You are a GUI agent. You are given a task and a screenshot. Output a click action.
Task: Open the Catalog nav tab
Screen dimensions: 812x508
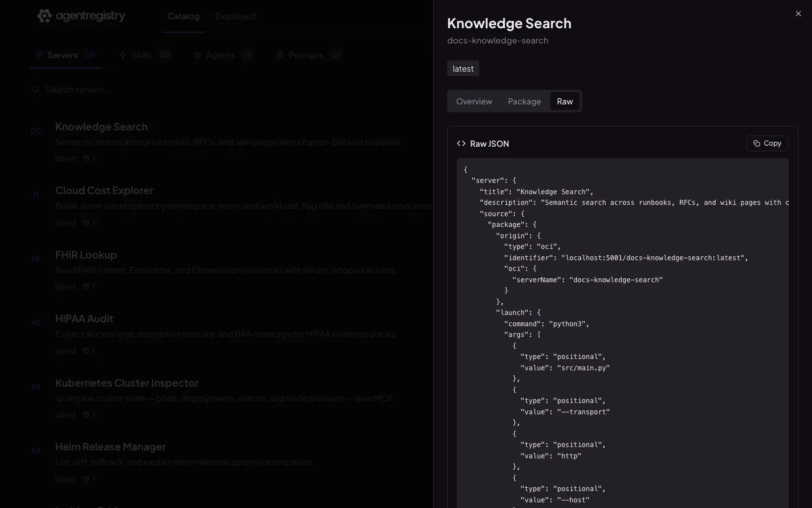[183, 16]
